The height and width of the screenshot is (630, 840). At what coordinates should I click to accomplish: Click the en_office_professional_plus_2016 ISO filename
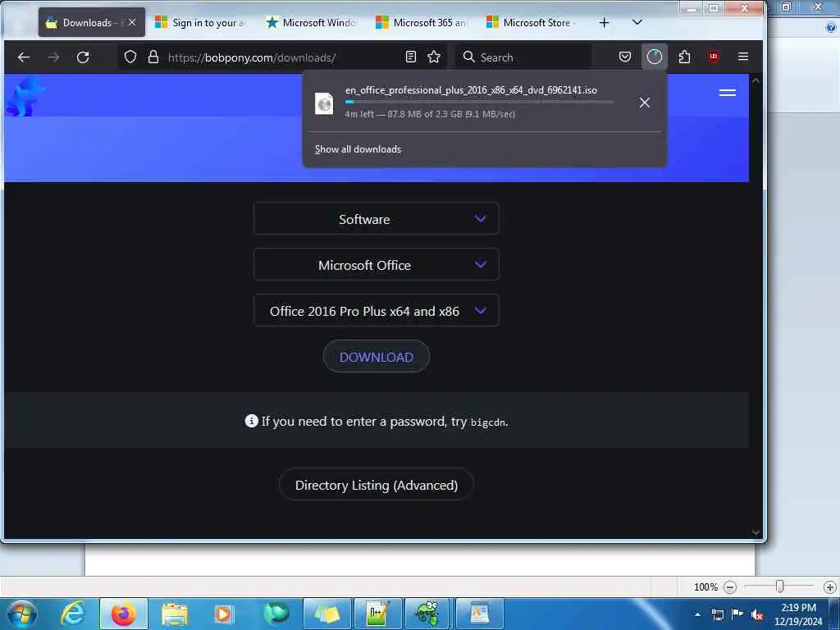click(471, 90)
